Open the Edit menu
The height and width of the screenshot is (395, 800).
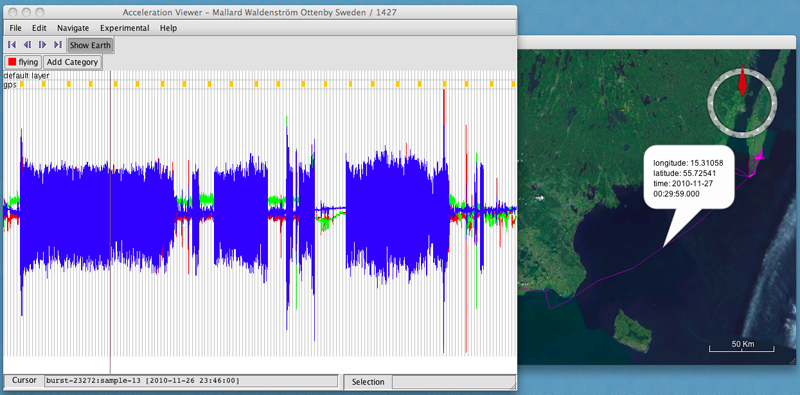(x=39, y=28)
